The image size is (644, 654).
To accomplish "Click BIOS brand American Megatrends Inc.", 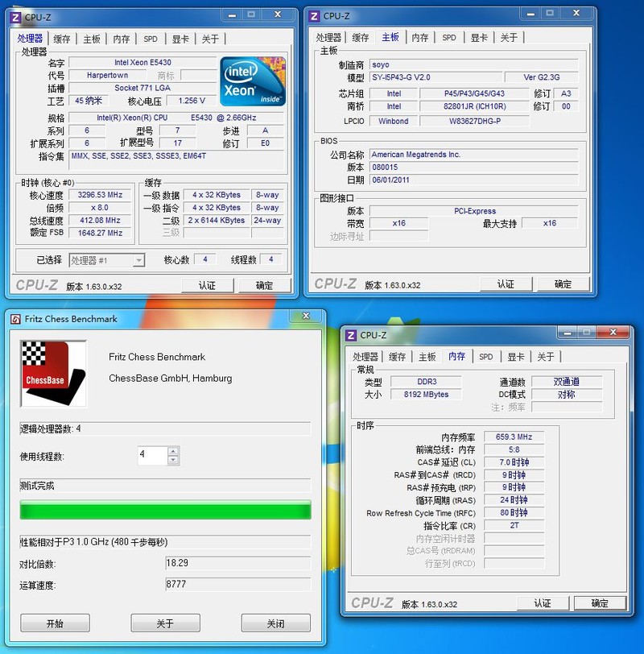I will (x=474, y=155).
